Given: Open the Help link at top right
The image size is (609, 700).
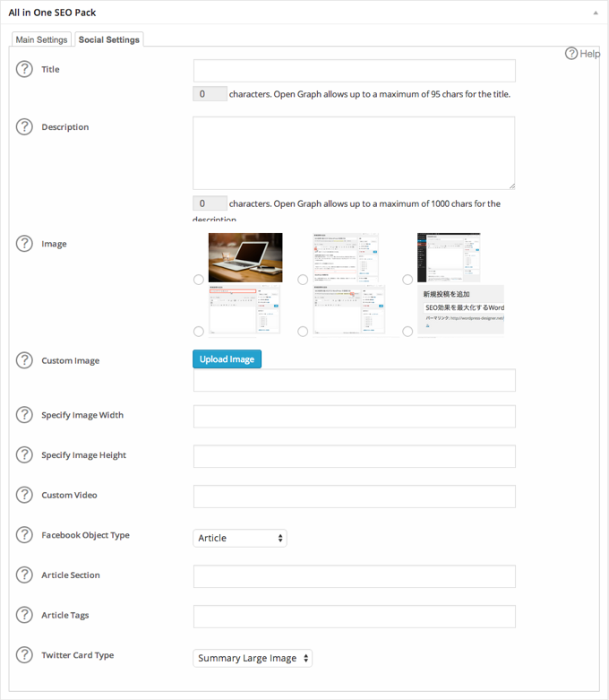Looking at the screenshot, I should pyautogui.click(x=583, y=54).
